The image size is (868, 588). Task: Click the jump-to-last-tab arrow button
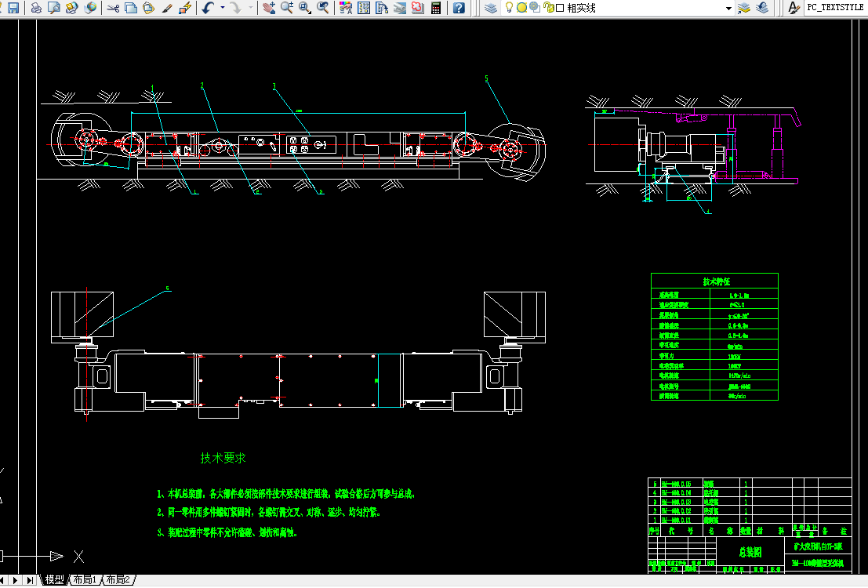click(x=30, y=579)
